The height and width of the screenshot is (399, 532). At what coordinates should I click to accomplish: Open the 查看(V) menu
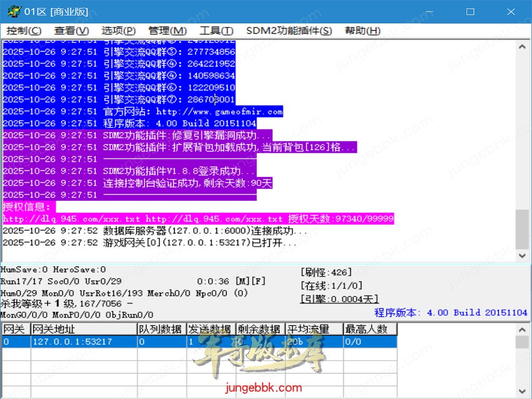tap(72, 31)
